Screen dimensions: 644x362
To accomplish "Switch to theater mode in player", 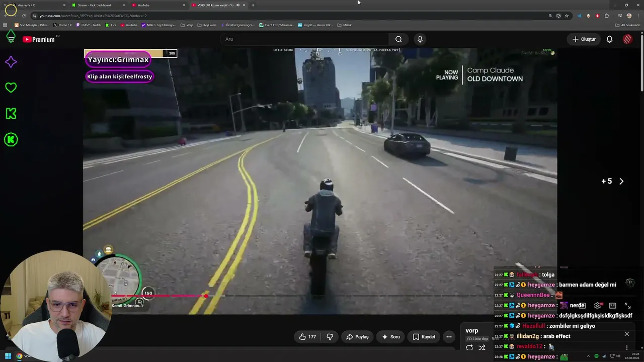I will [x=612, y=306].
